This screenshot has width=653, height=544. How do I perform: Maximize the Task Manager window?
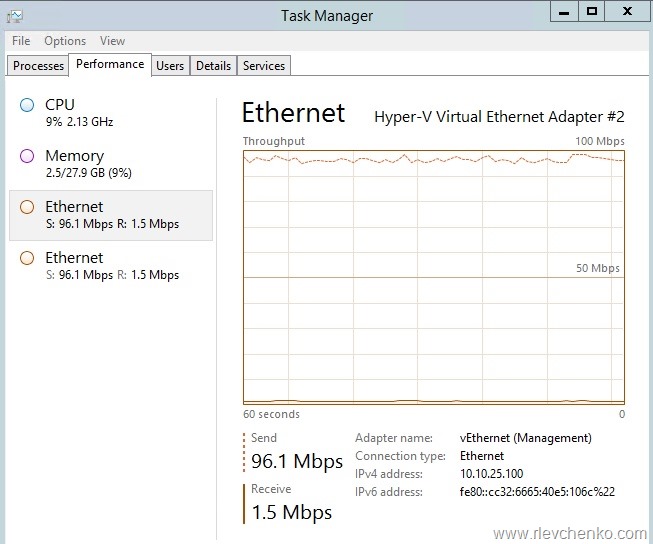[x=591, y=11]
